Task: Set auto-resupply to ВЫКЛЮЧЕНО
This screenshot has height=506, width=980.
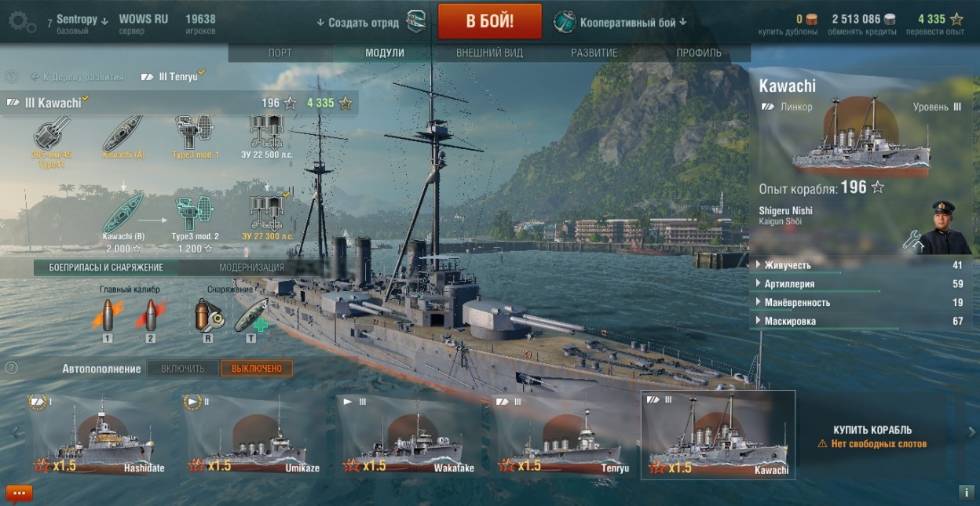Action: (x=257, y=369)
